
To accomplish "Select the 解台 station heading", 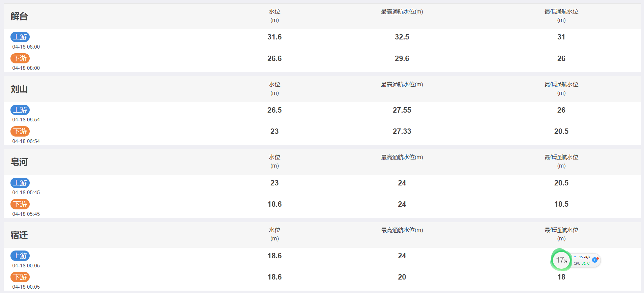I will (x=19, y=16).
